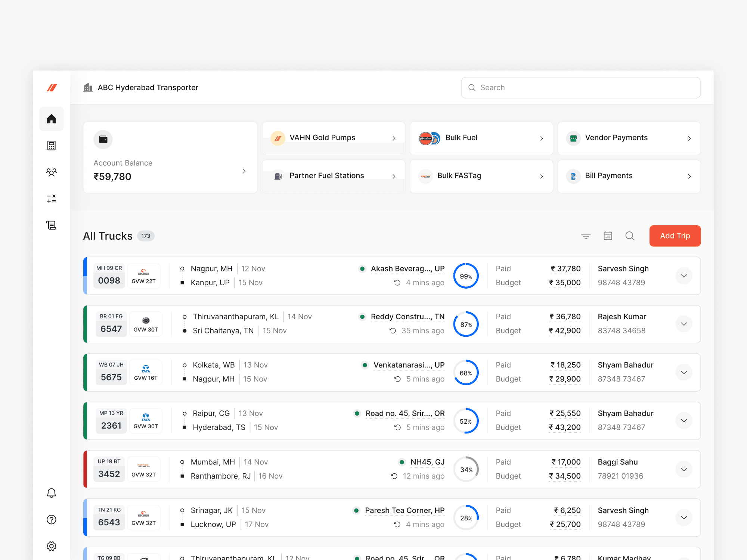
Task: Expand Baggi Sahu's trip row chevron
Action: (684, 469)
